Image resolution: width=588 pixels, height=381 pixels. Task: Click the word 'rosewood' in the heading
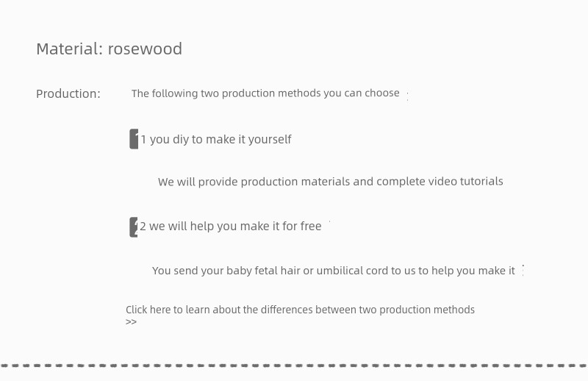pos(145,49)
